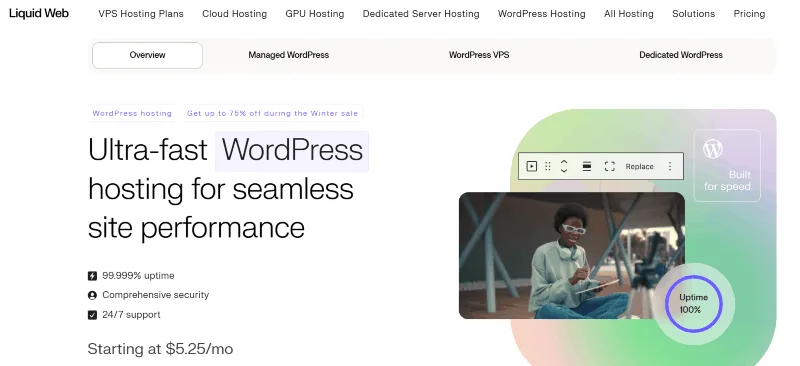Click the move up/down arrows icon
Screen dimensions: 800x366
[564, 166]
